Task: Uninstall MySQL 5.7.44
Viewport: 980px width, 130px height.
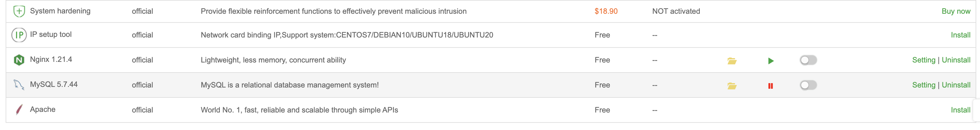Action: [x=956, y=85]
